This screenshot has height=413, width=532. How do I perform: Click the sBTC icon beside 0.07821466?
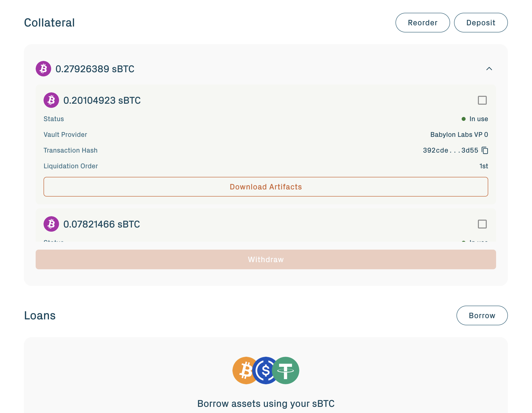[x=51, y=224]
